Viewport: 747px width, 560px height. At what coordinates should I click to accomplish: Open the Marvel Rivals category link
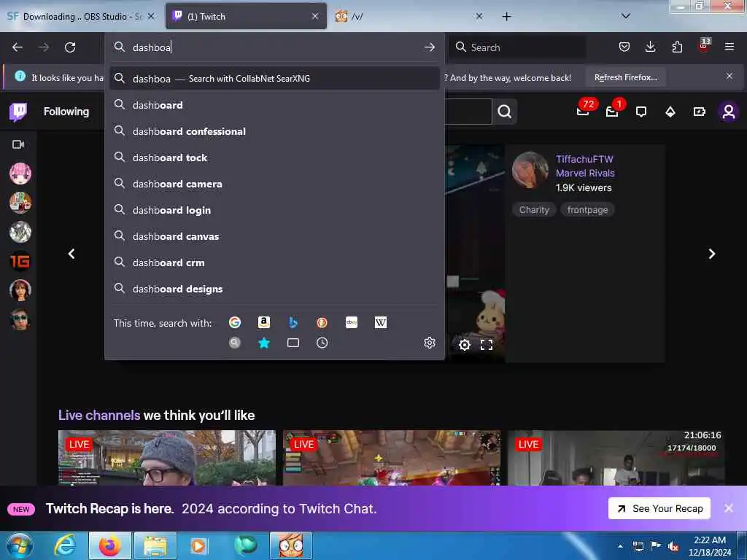[585, 174]
